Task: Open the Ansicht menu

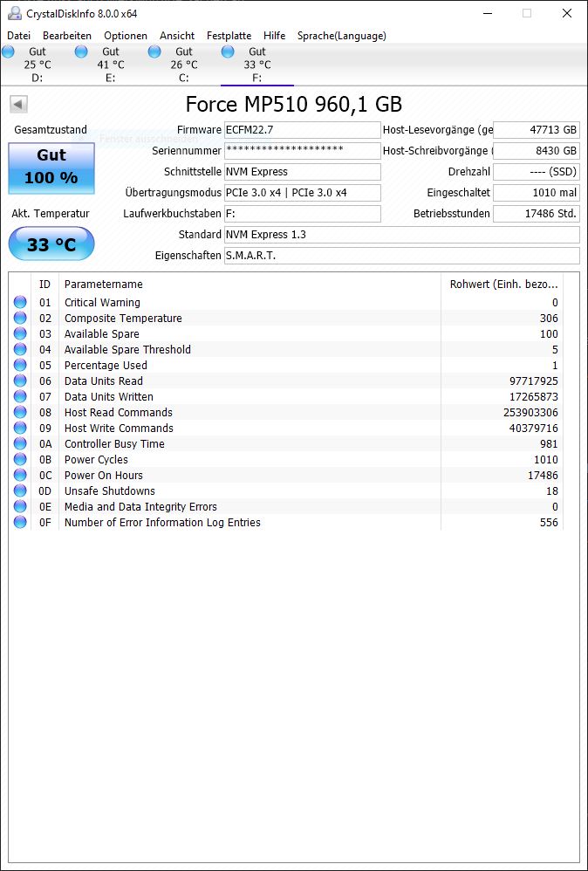Action: click(177, 36)
